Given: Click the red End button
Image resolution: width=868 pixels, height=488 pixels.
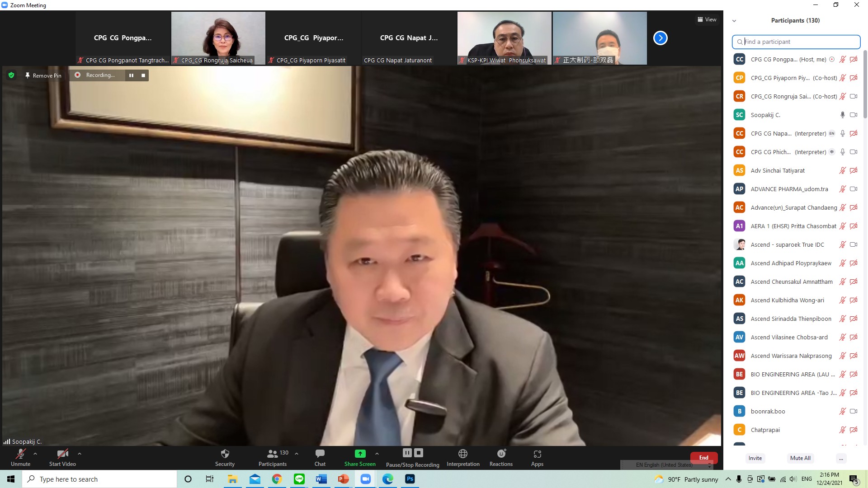Looking at the screenshot, I should pyautogui.click(x=704, y=458).
